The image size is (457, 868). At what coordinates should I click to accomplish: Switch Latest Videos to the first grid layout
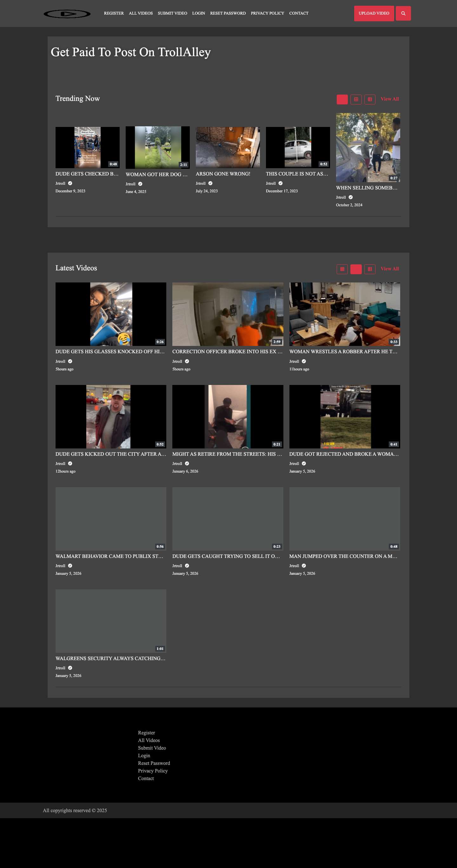[x=342, y=269]
